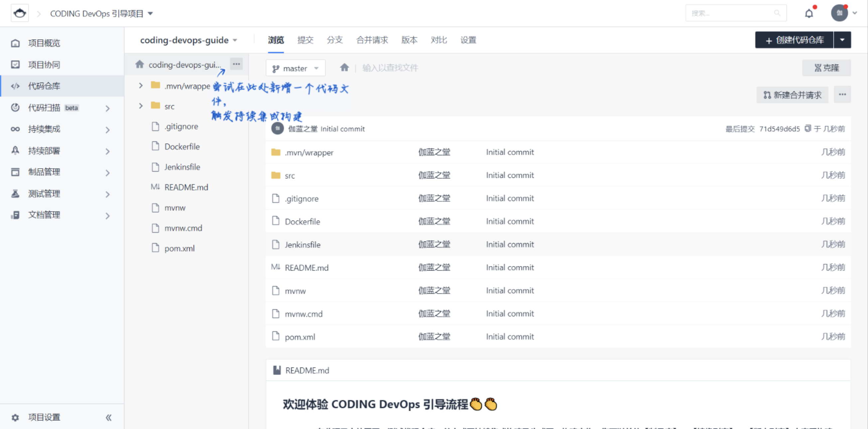Select .gitignore in the file tree
This screenshot has width=868, height=429.
point(181,126)
